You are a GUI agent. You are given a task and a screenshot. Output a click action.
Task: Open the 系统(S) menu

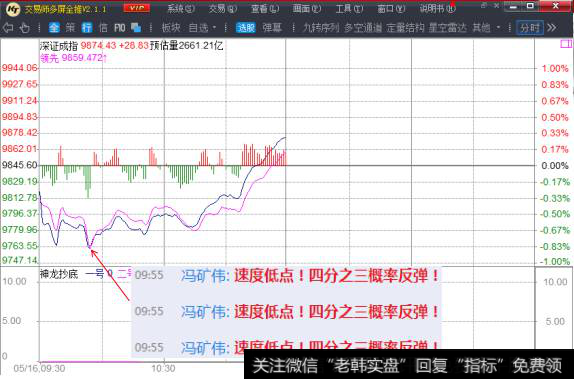(180, 8)
